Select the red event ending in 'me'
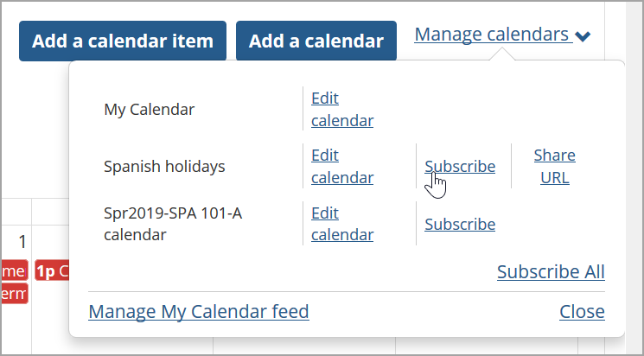Viewport: 644px width, 356px height. 13,271
